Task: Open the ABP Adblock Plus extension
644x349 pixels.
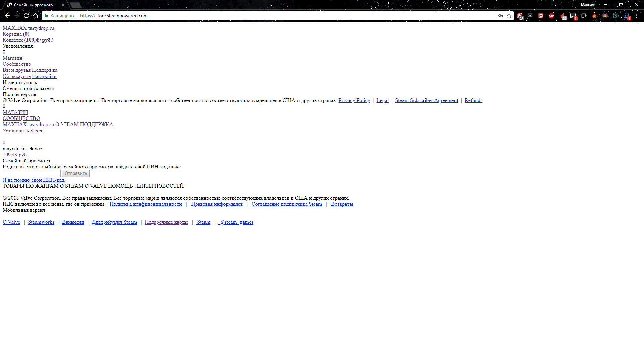Action: [551, 16]
